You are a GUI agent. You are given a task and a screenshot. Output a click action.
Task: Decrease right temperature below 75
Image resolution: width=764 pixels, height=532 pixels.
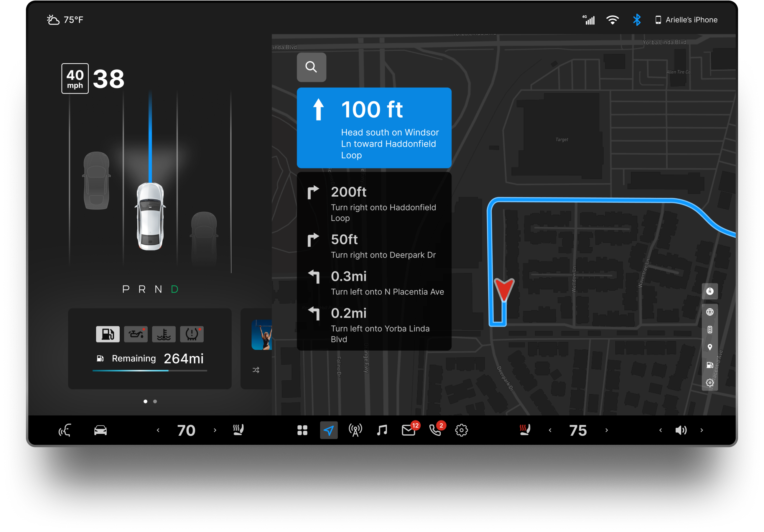click(x=550, y=430)
